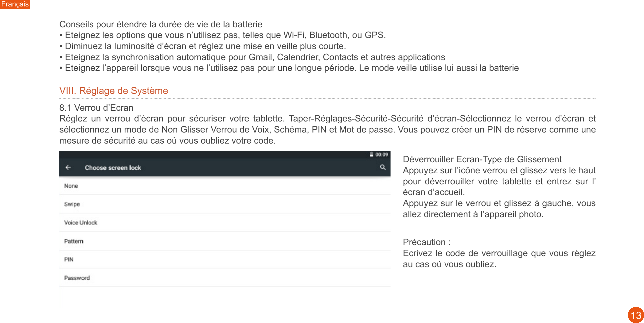The image size is (644, 323).
Task: Select Voice Unlock from the list
Action: point(80,223)
